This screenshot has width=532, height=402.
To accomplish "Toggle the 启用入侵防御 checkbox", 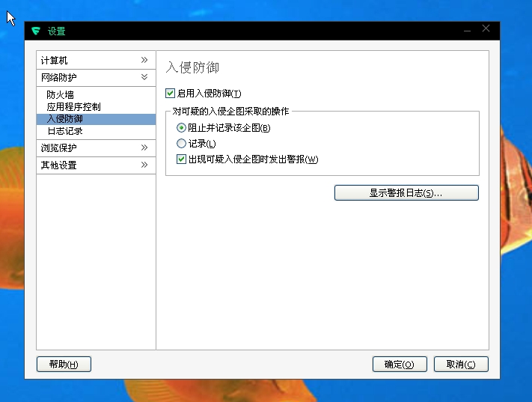I will [x=170, y=94].
